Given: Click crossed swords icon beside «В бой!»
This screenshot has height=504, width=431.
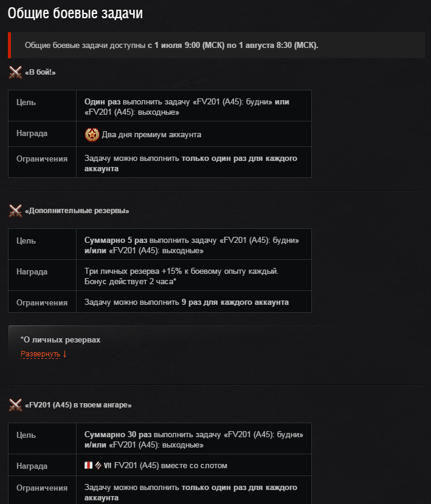Looking at the screenshot, I should pyautogui.click(x=15, y=72).
